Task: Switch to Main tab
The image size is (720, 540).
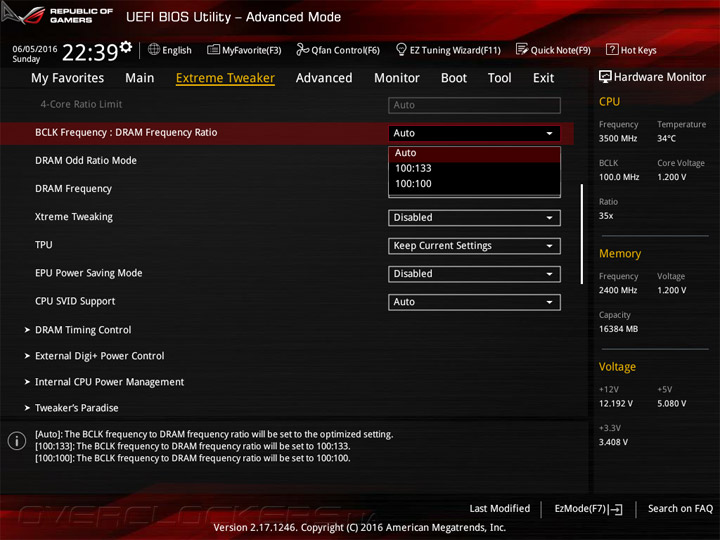Action: [140, 78]
